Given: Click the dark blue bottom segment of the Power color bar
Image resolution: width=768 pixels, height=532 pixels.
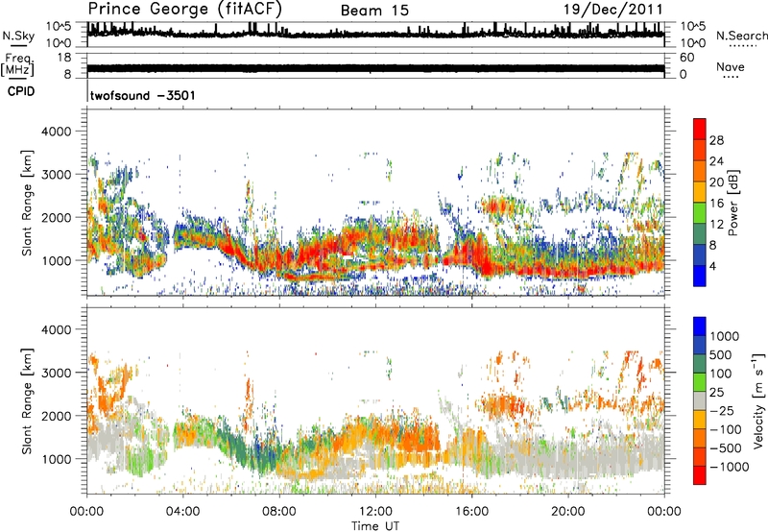Looking at the screenshot, I should point(700,277).
